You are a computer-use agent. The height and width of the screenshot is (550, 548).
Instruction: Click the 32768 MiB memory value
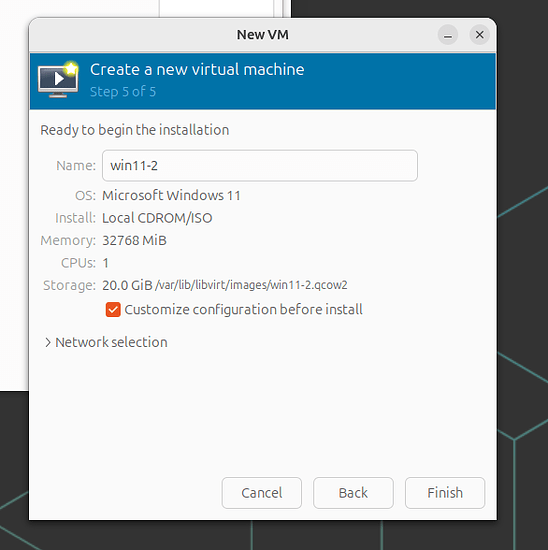(134, 241)
